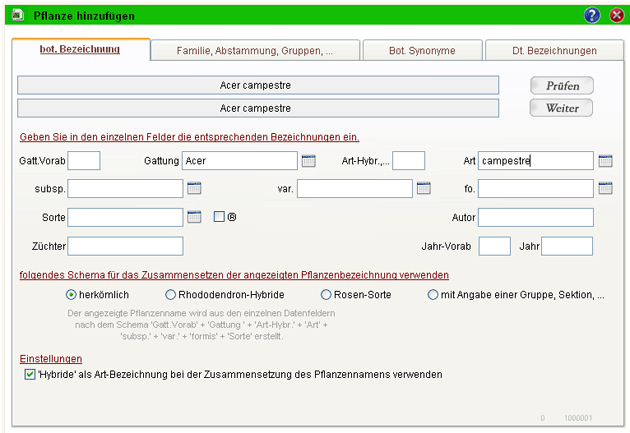Open the lookup list icon next to Sorte
630x433 pixels.
pos(194,217)
